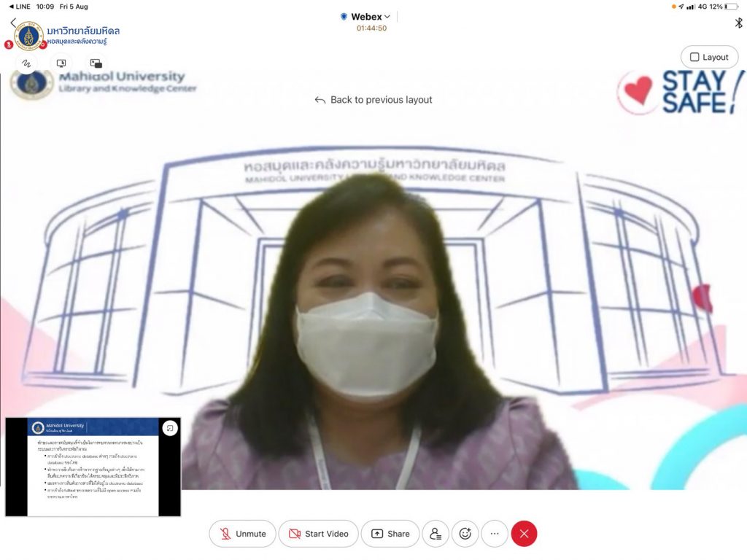Open the Participants list
The width and height of the screenshot is (747, 560).
point(435,534)
